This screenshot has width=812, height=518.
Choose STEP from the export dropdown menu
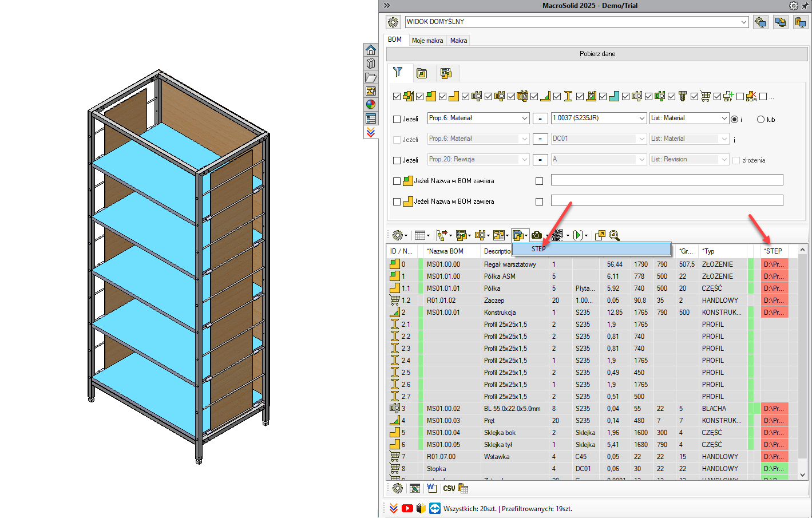coord(591,249)
